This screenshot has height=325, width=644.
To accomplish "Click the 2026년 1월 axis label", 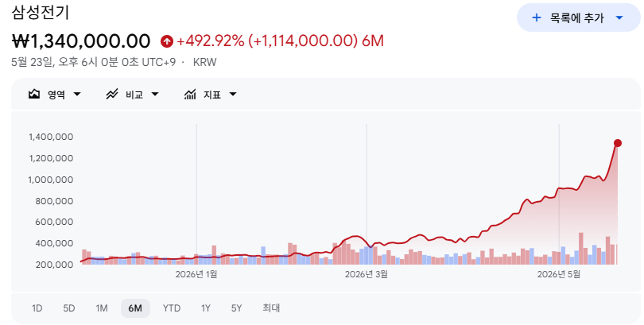I will 196,274.
